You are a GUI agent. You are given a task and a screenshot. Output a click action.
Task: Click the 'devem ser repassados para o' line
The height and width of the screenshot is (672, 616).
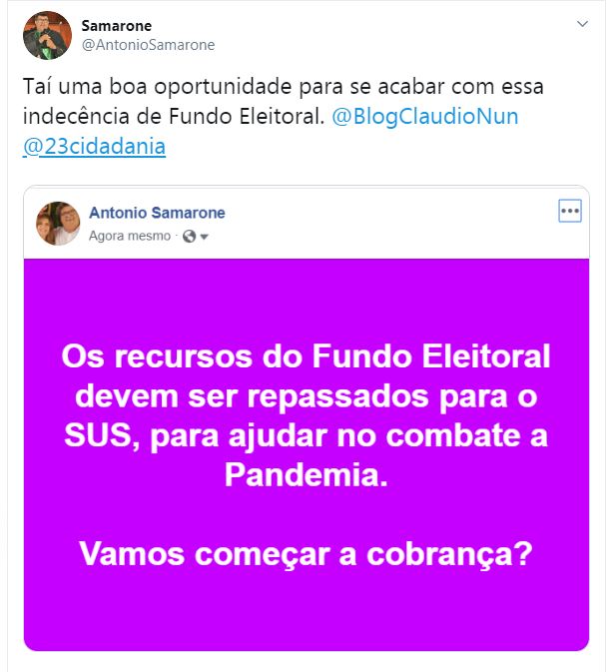[x=306, y=396]
